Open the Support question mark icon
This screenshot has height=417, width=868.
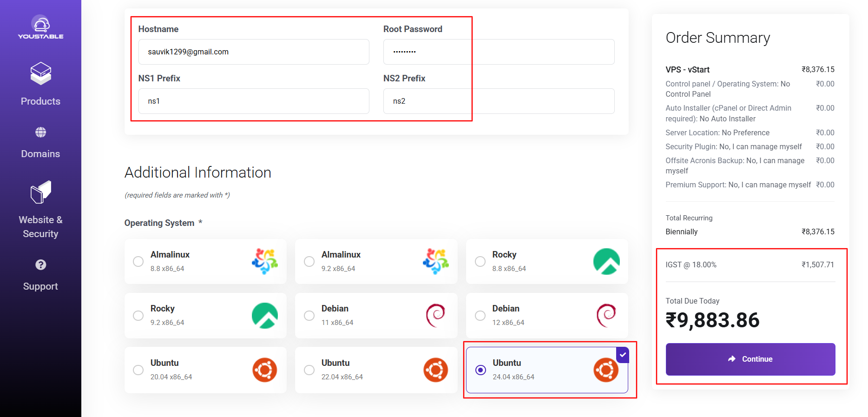(x=40, y=265)
